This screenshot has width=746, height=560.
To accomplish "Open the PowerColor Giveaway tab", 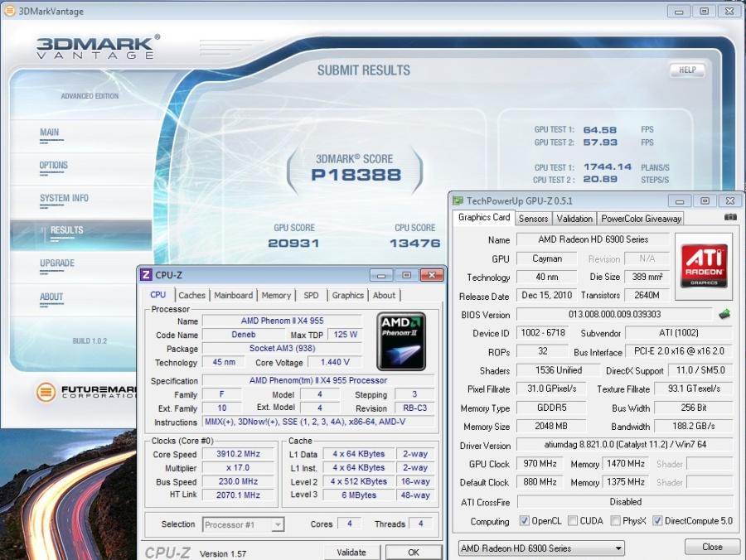I will (x=641, y=218).
